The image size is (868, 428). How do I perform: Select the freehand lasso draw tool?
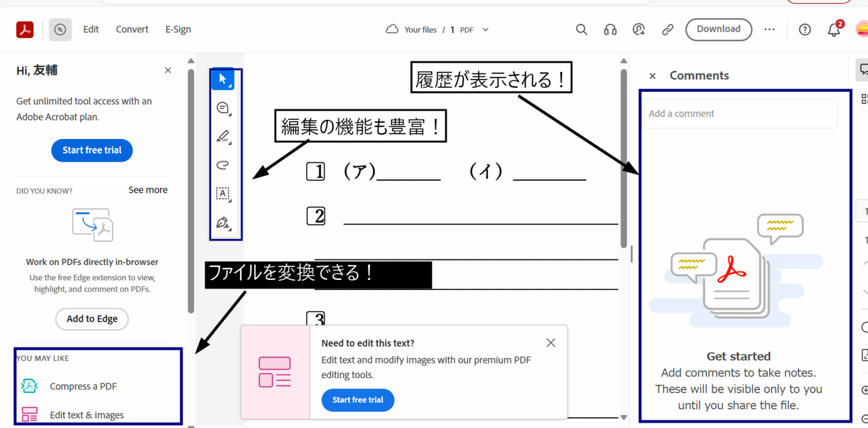coord(223,165)
